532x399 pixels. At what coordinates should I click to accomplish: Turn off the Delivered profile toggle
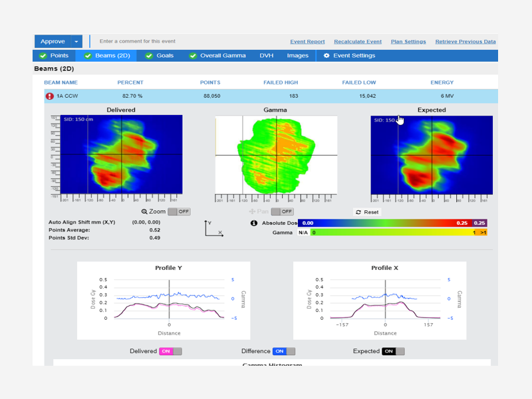(x=171, y=351)
